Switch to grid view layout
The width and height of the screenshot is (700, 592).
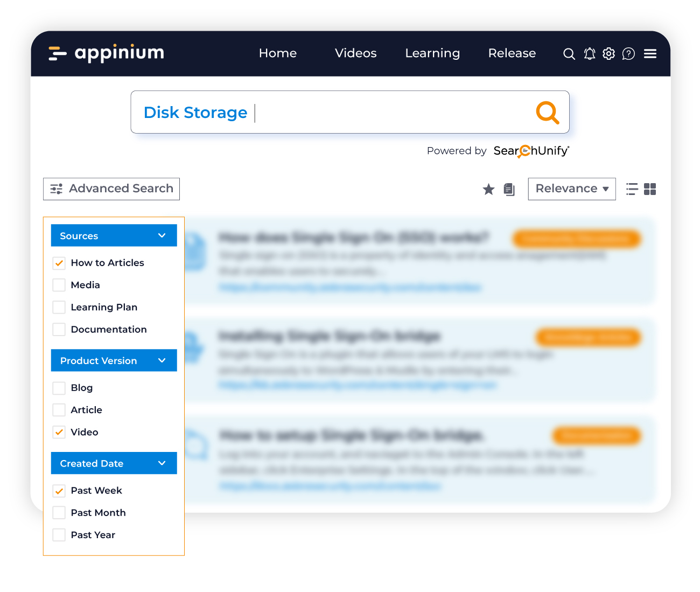[x=650, y=189]
